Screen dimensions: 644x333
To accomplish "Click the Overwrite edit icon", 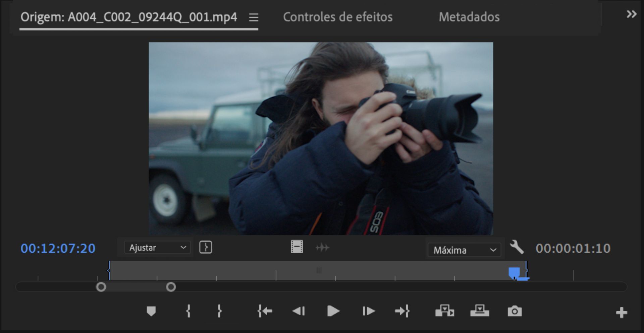I will coord(479,311).
